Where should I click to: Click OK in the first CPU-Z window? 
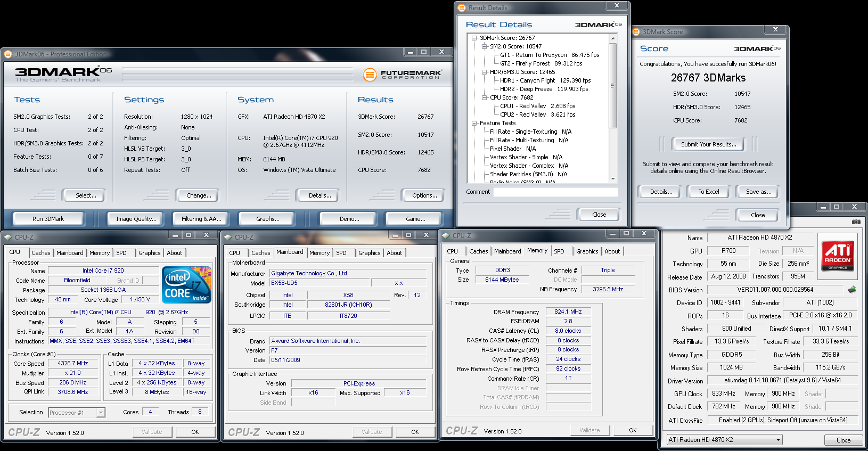[x=195, y=432]
